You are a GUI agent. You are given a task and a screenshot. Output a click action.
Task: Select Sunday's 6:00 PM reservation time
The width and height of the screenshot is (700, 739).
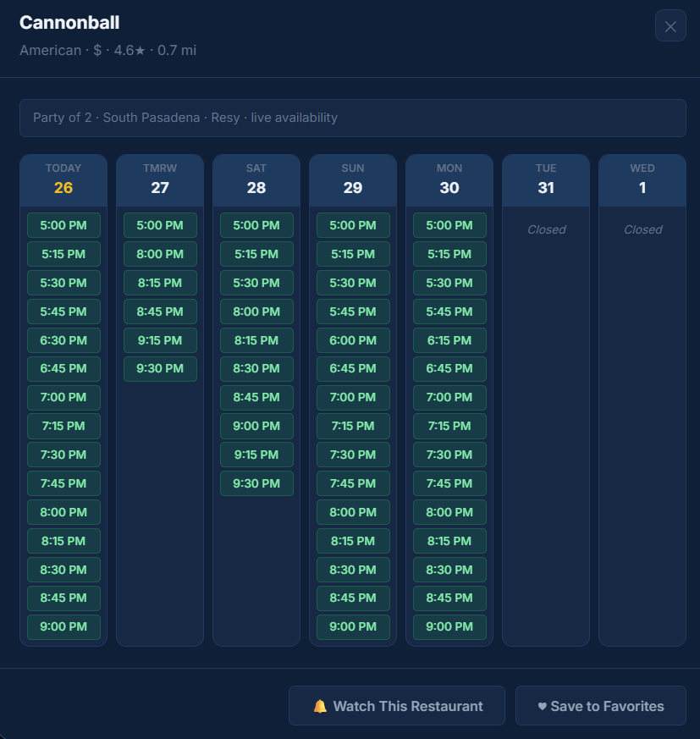click(x=352, y=339)
